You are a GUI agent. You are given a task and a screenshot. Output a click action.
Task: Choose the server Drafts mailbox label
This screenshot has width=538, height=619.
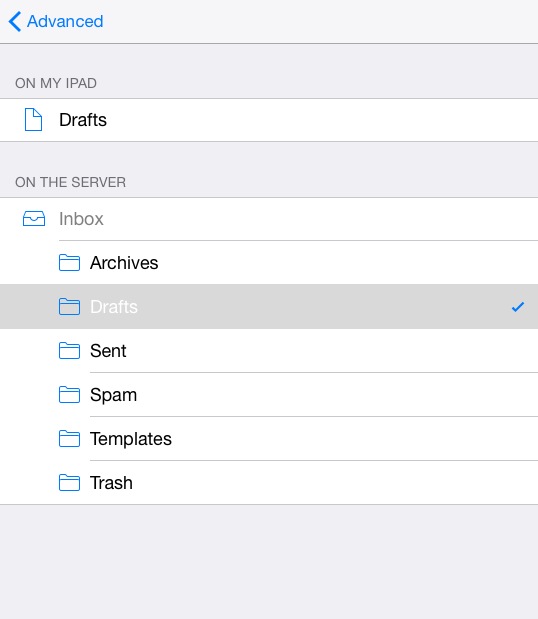click(x=114, y=307)
